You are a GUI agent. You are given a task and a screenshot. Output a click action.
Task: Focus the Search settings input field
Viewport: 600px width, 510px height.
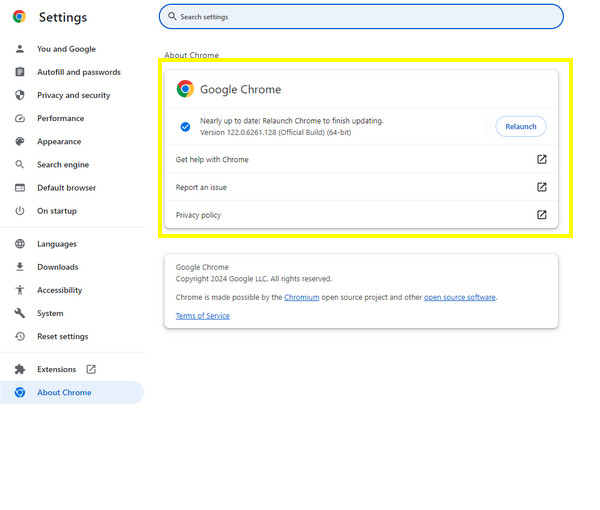(x=361, y=16)
